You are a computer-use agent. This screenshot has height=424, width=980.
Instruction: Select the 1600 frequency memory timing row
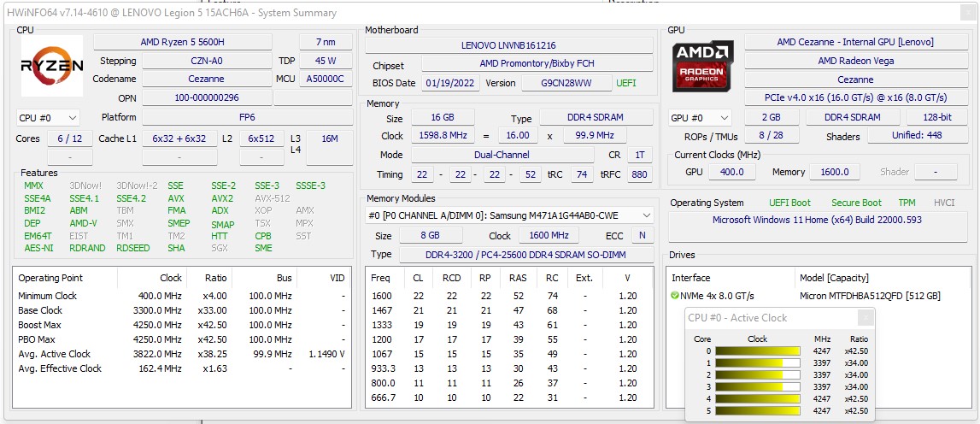[508, 296]
